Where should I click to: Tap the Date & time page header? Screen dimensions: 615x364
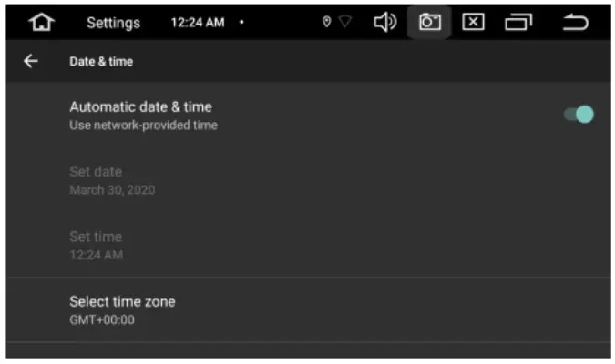click(101, 61)
